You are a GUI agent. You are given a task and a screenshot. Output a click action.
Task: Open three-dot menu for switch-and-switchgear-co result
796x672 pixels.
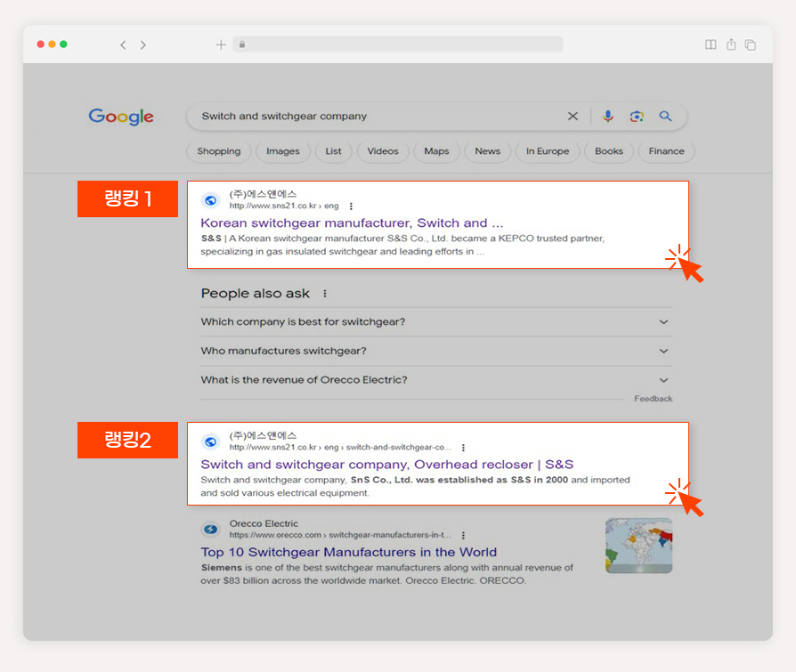(463, 448)
